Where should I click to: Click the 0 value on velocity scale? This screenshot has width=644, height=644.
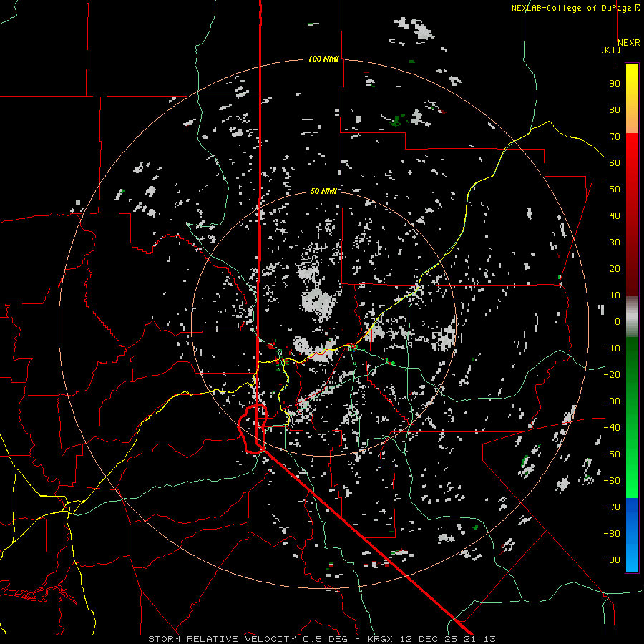[618, 321]
